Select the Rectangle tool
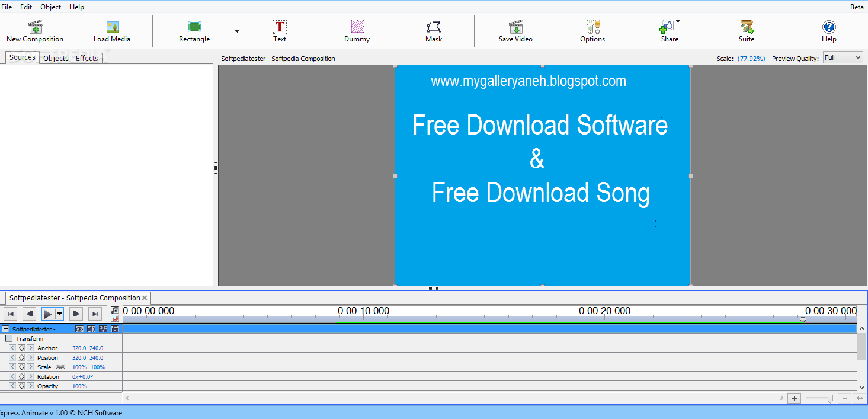 [194, 31]
